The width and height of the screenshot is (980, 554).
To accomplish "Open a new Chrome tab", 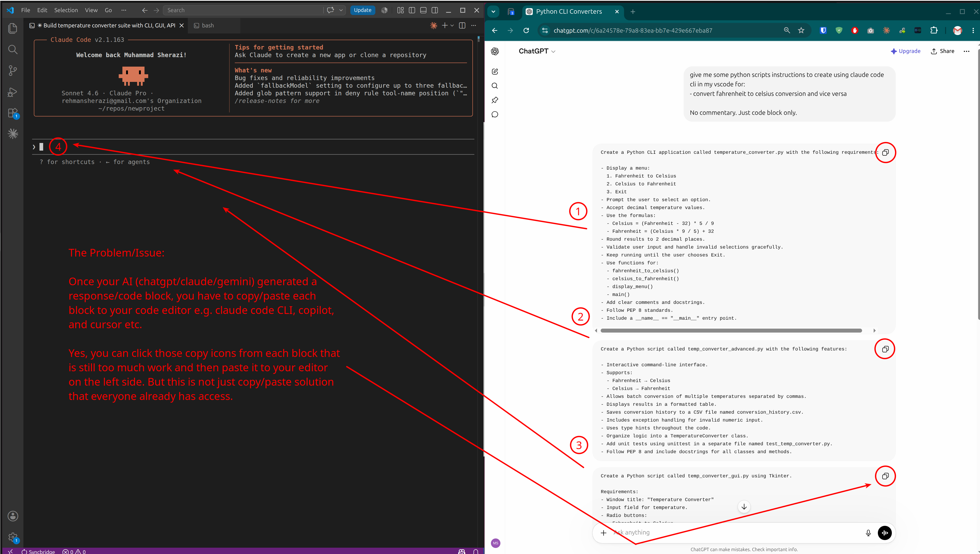I will tap(633, 12).
